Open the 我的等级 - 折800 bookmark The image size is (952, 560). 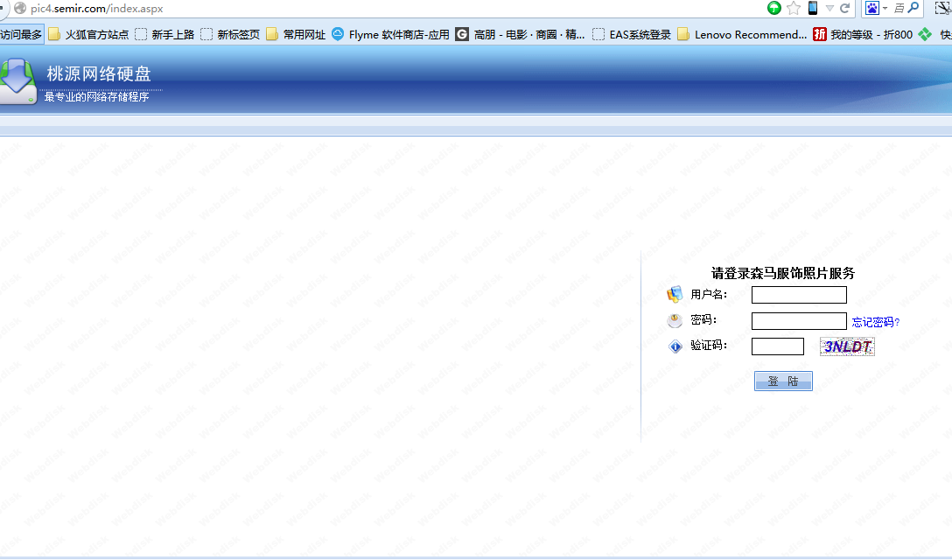click(x=863, y=35)
